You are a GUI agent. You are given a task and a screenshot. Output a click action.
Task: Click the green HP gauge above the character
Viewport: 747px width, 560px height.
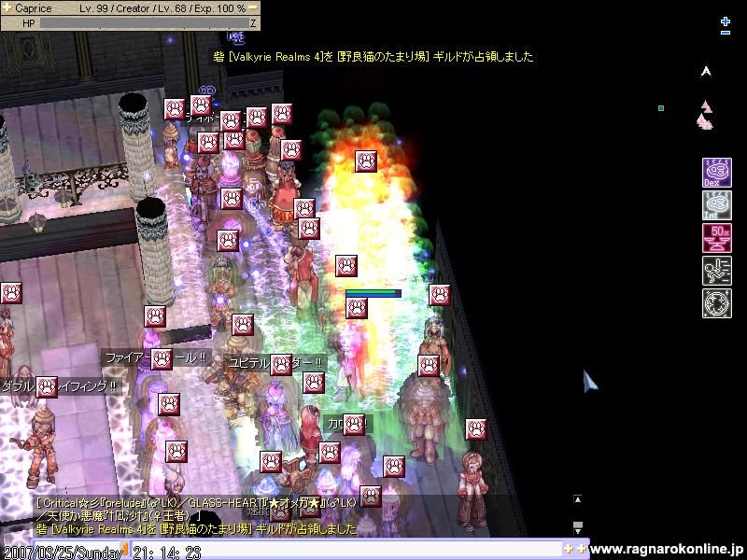coord(373,293)
